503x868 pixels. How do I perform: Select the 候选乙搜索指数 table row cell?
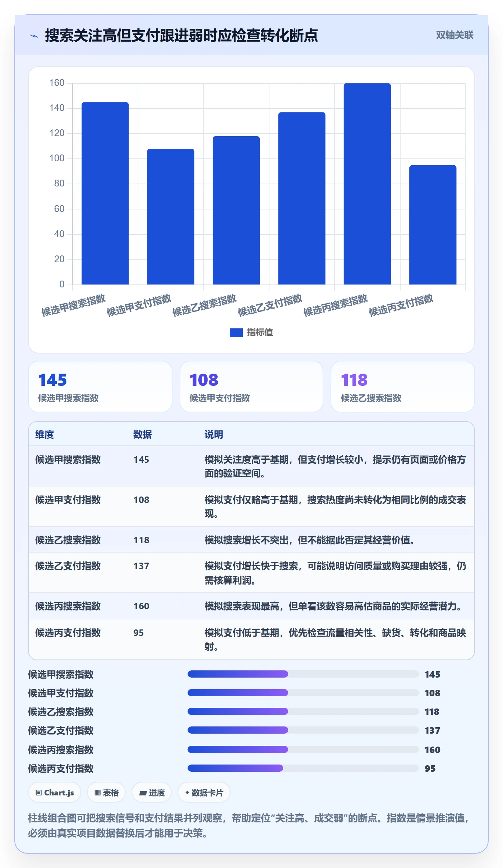68,540
